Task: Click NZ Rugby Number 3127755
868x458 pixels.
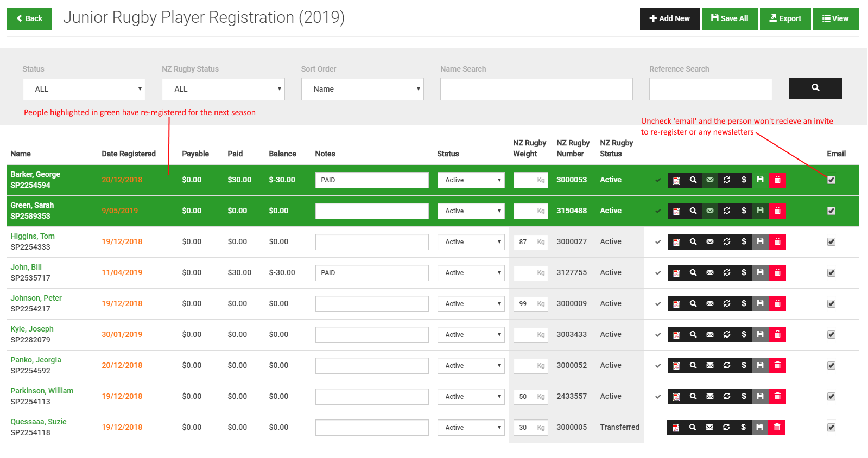Action: coord(572,273)
